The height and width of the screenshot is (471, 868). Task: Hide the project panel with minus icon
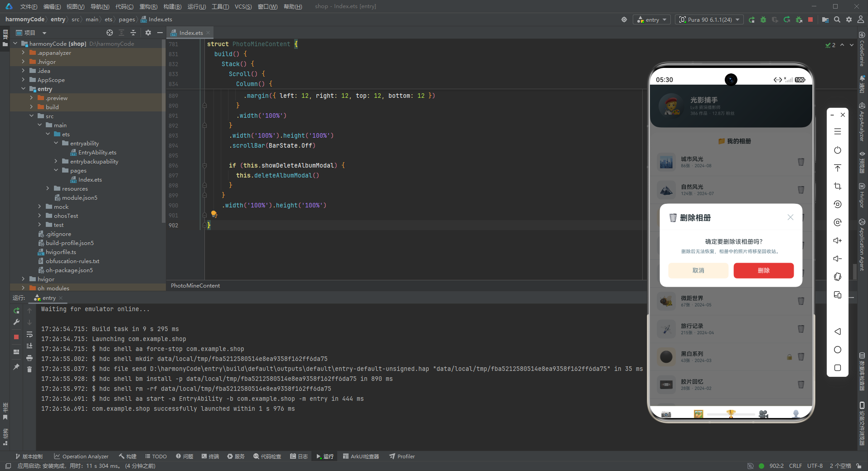coord(160,33)
